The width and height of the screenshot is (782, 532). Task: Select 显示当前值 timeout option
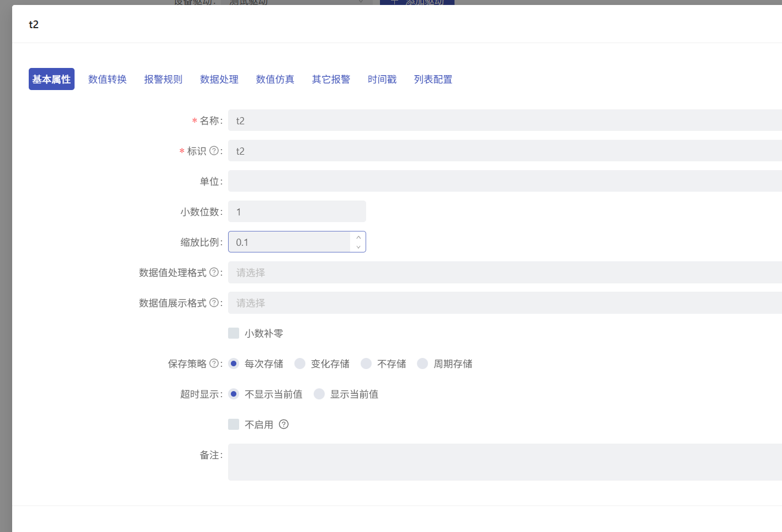(x=319, y=394)
